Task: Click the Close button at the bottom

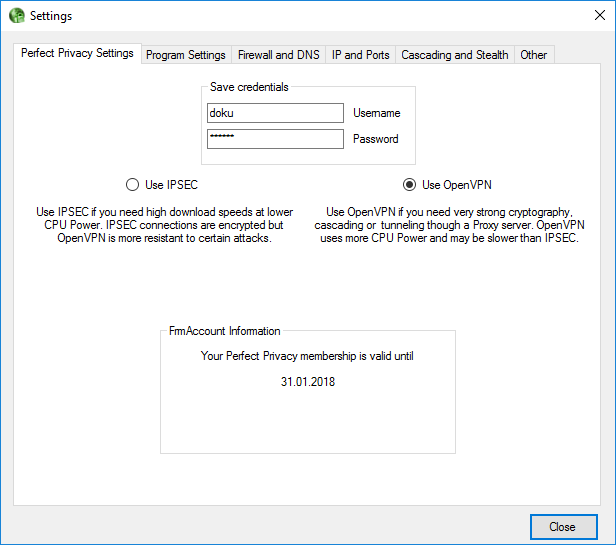Action: (564, 527)
